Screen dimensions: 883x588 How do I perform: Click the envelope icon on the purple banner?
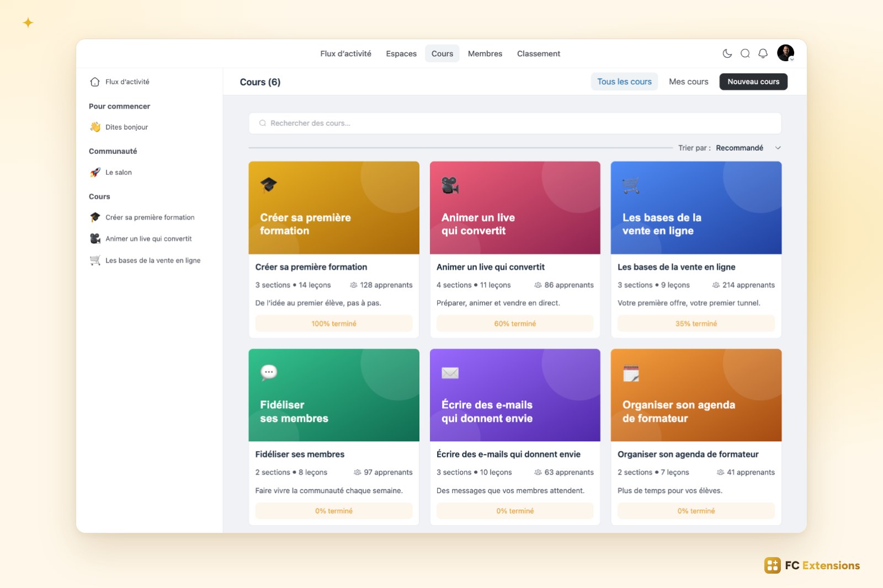point(450,373)
